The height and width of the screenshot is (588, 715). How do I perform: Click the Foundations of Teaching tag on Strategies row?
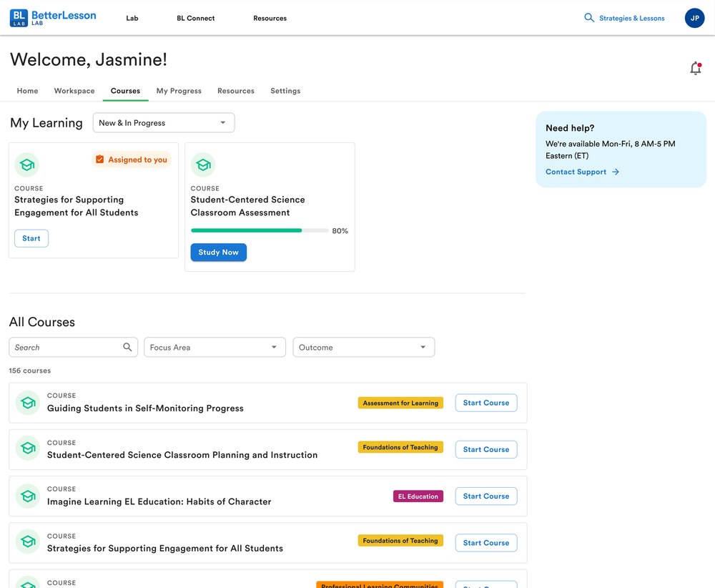click(400, 541)
